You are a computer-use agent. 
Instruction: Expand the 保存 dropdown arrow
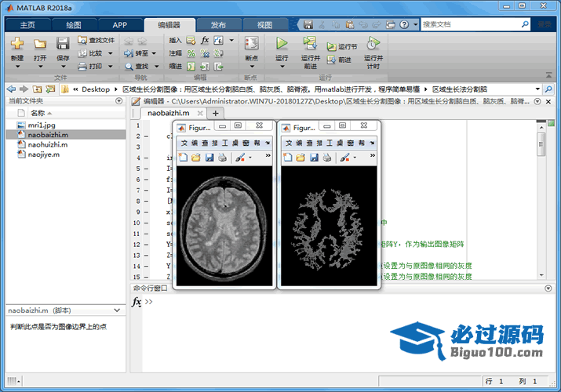coord(63,67)
